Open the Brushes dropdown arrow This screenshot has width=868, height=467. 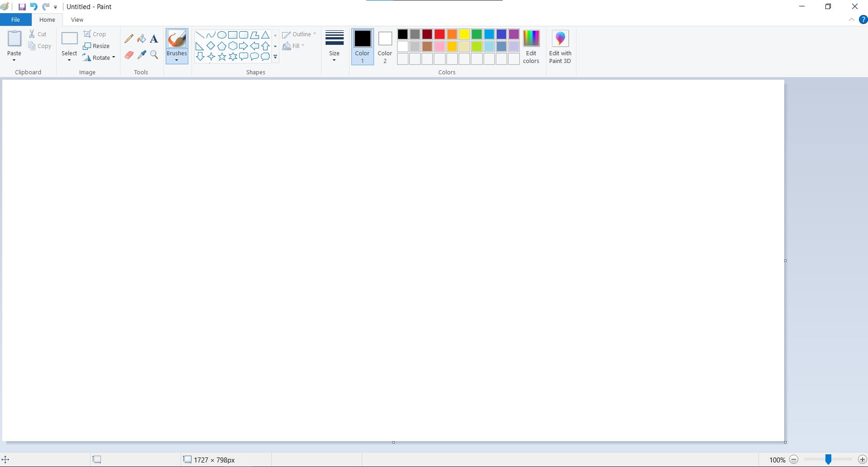(177, 60)
